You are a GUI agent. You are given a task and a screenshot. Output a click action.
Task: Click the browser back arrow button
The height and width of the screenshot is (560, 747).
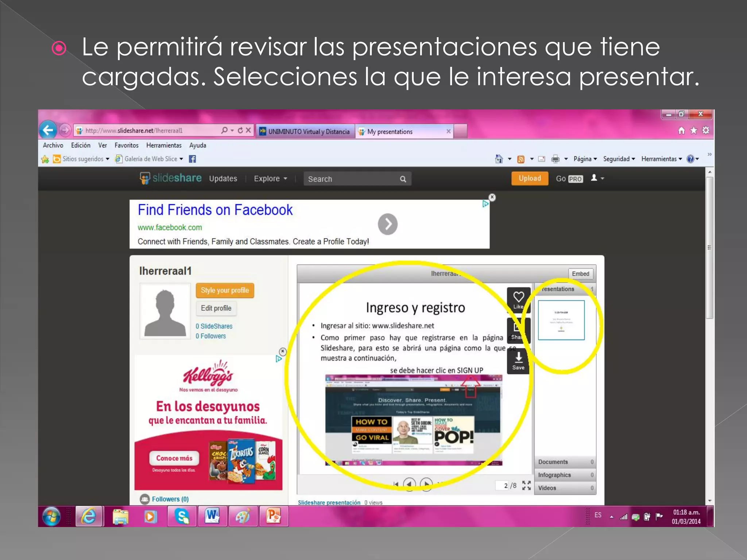tap(48, 130)
